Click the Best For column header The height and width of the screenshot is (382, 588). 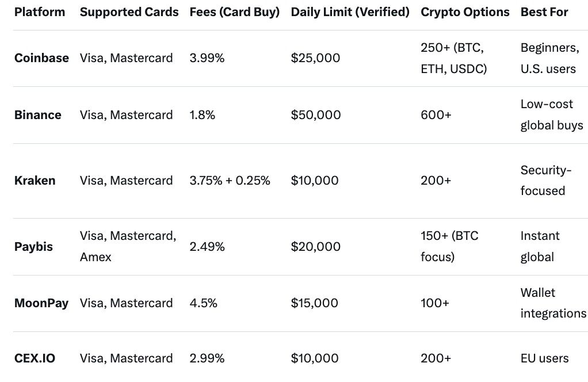pyautogui.click(x=544, y=12)
